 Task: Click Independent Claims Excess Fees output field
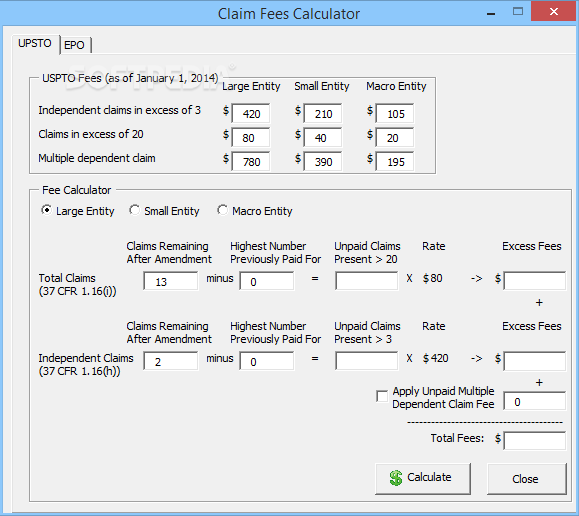click(535, 361)
